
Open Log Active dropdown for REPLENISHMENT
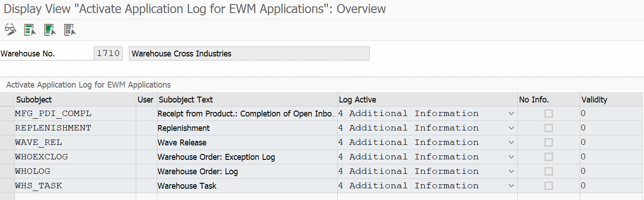click(511, 128)
